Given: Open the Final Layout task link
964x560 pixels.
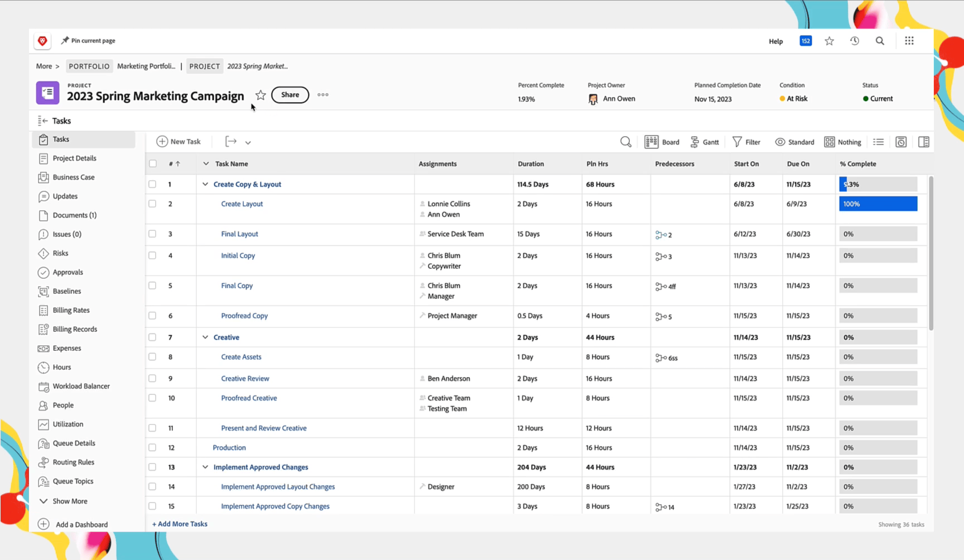Looking at the screenshot, I should (x=239, y=234).
